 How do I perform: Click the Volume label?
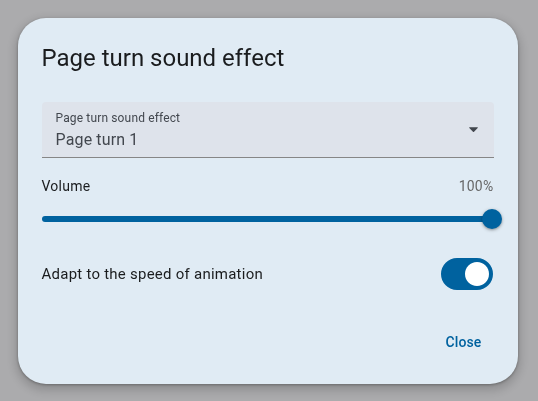(66, 186)
